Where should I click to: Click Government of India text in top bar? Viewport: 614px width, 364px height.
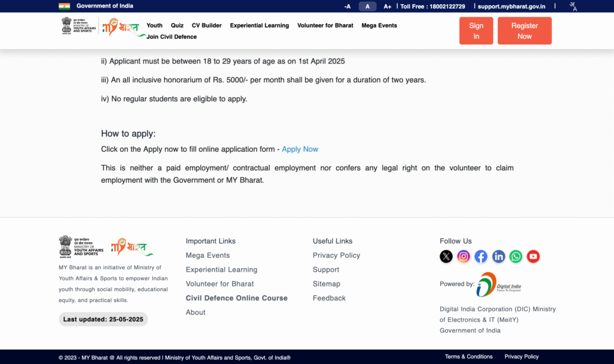point(104,6)
